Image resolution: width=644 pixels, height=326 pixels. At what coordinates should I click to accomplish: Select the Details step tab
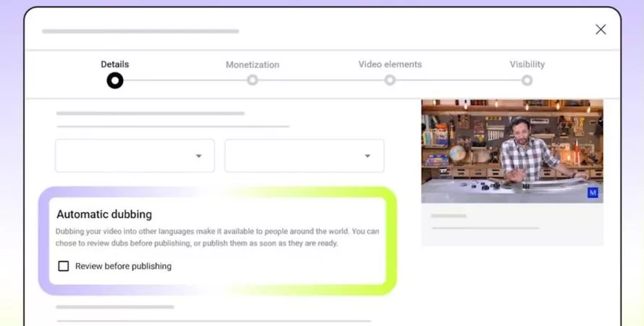pyautogui.click(x=115, y=64)
